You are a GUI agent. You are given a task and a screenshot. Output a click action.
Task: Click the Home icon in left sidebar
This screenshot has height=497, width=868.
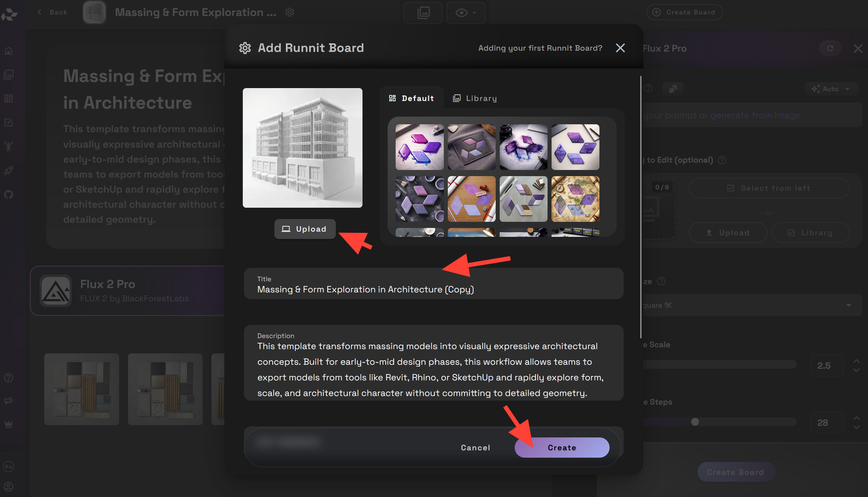click(x=9, y=51)
